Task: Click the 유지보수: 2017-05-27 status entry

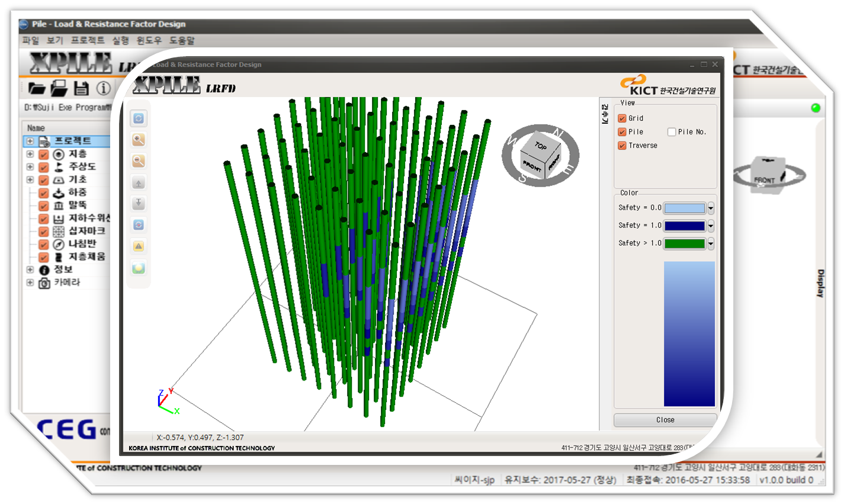Action: pyautogui.click(x=560, y=480)
